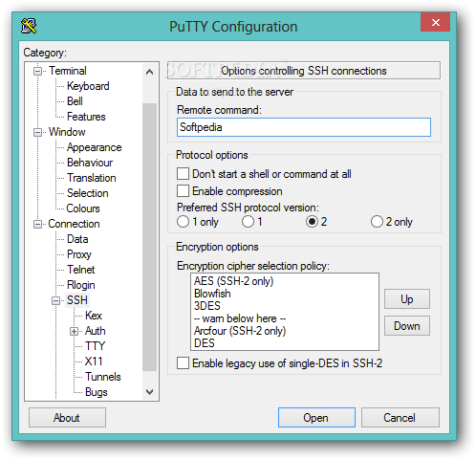Screen dimensions: 476x460
Task: Check Don't start a shell or command
Action: tap(183, 174)
